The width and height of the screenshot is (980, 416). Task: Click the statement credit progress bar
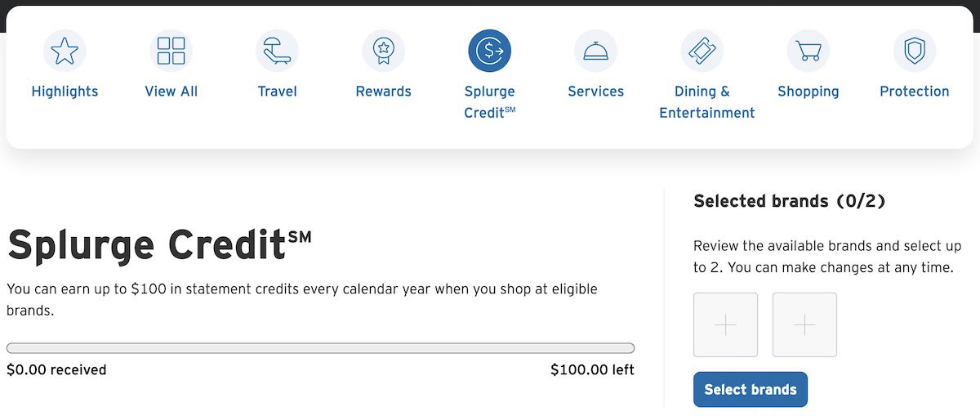(320, 348)
